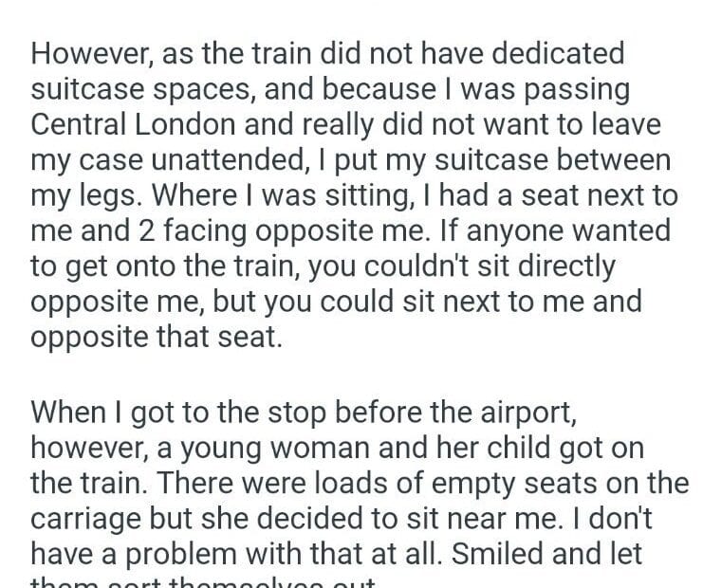The height and width of the screenshot is (588, 721).
Task: Click the word "anyone"
Action: pyautogui.click(x=519, y=232)
